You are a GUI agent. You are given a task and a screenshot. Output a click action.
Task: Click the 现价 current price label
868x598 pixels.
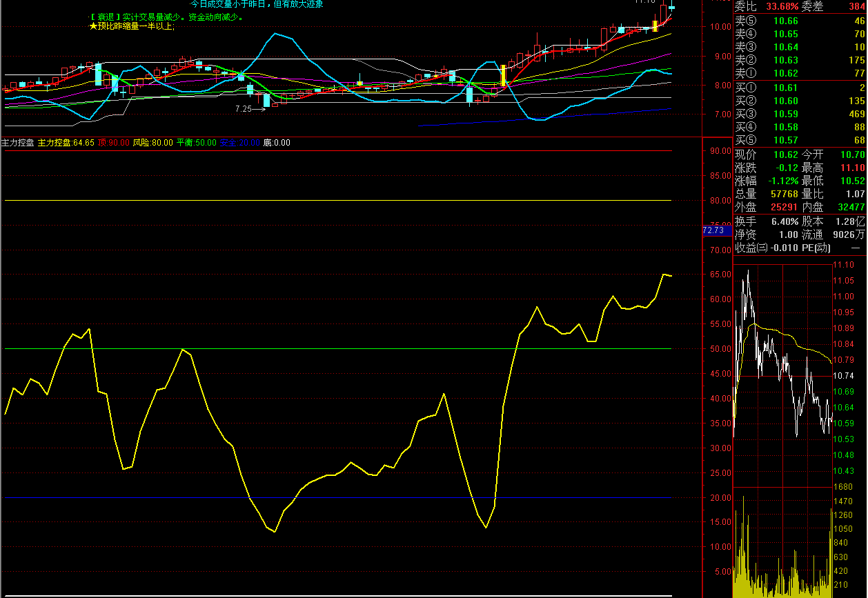[745, 155]
